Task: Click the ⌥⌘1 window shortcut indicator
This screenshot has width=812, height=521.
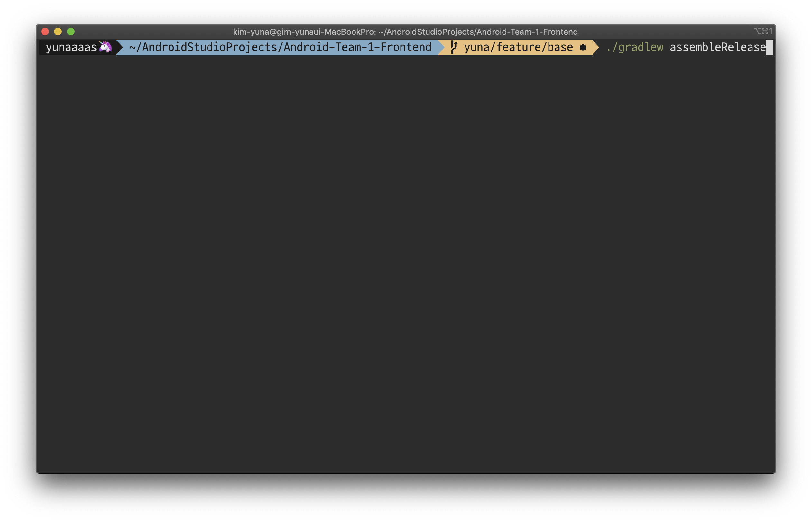Action: pos(763,32)
